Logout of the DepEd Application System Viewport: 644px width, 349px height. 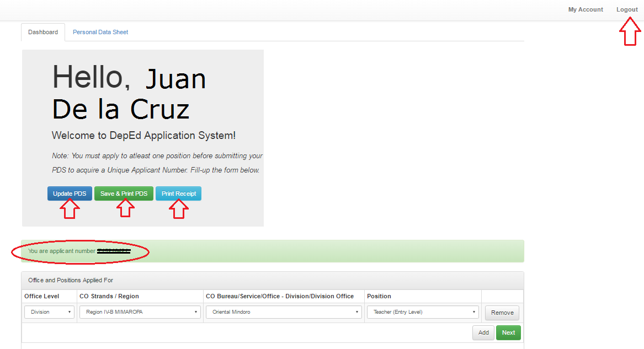coord(627,9)
